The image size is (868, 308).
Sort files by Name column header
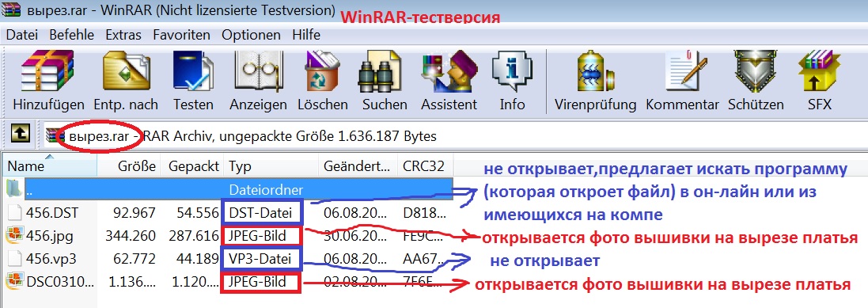(x=50, y=166)
